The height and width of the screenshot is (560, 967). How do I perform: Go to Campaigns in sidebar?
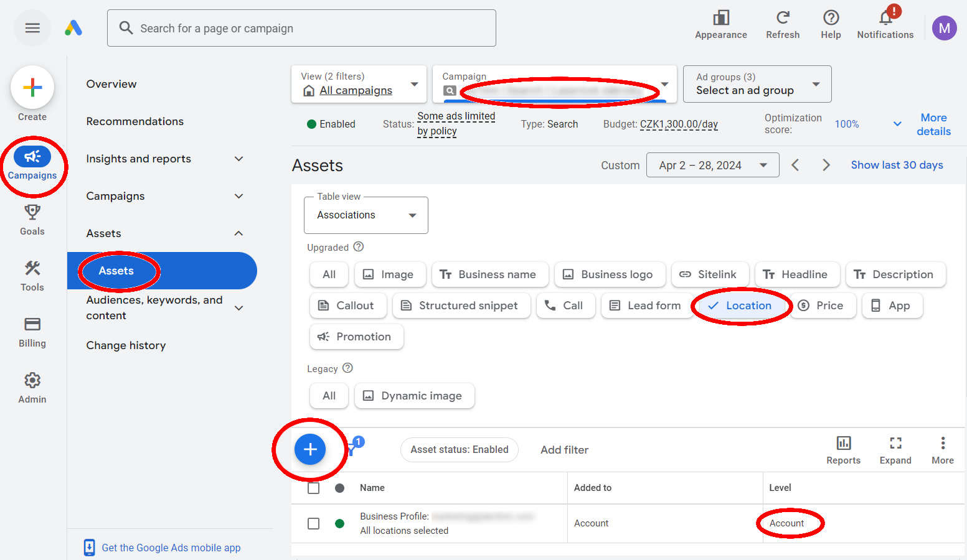[32, 164]
